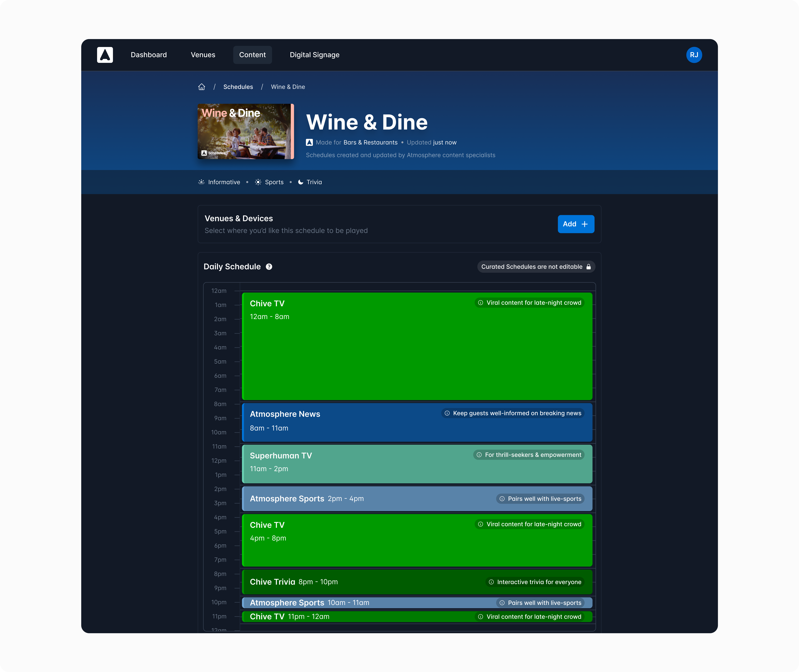The width and height of the screenshot is (799, 672).
Task: Click info icon on Chive TV 11pm - 12am block
Action: 481,617
